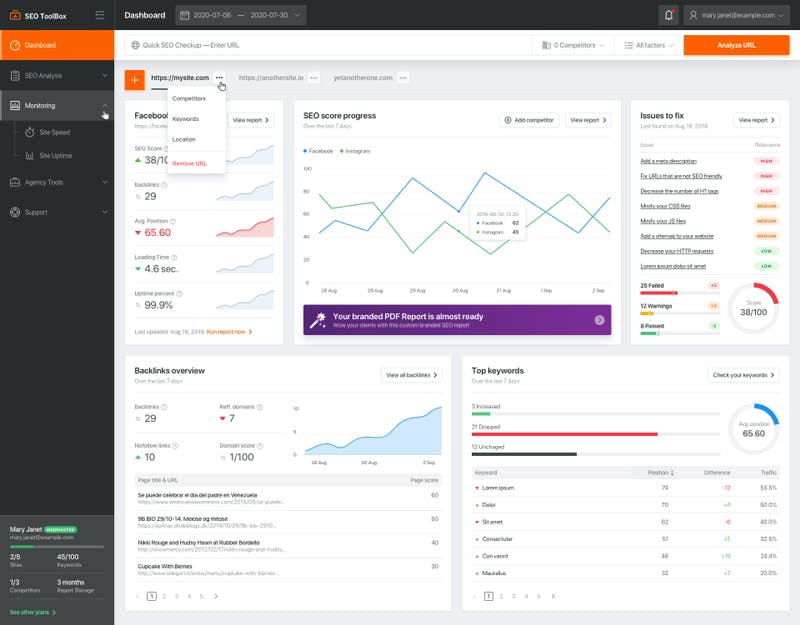Click the calendar date range picker

click(x=241, y=15)
